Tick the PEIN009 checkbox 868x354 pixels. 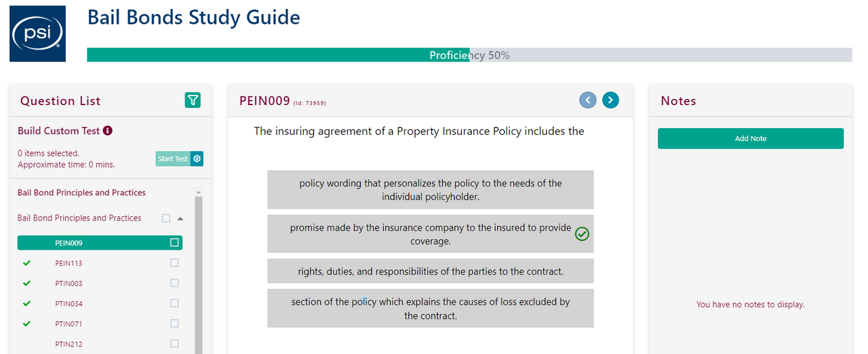point(174,243)
